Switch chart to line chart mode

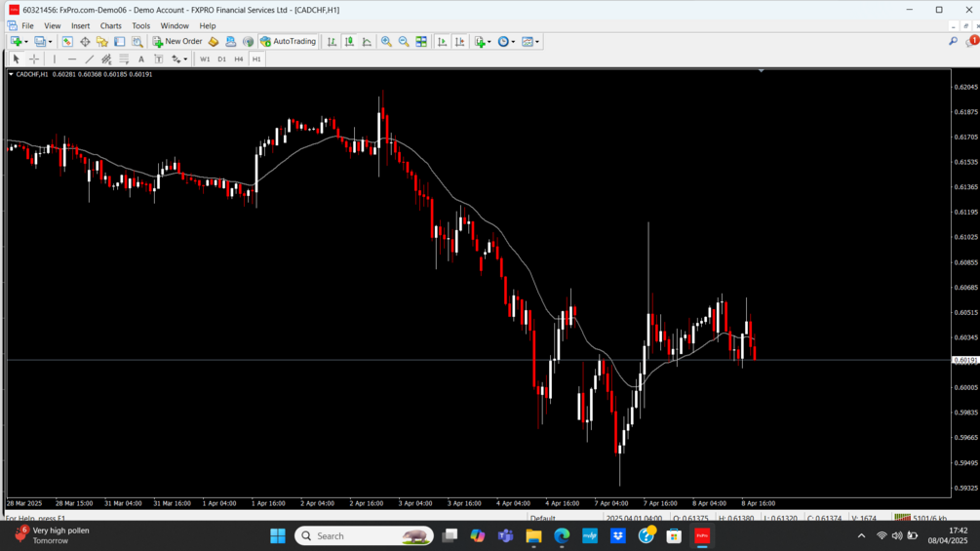point(367,41)
